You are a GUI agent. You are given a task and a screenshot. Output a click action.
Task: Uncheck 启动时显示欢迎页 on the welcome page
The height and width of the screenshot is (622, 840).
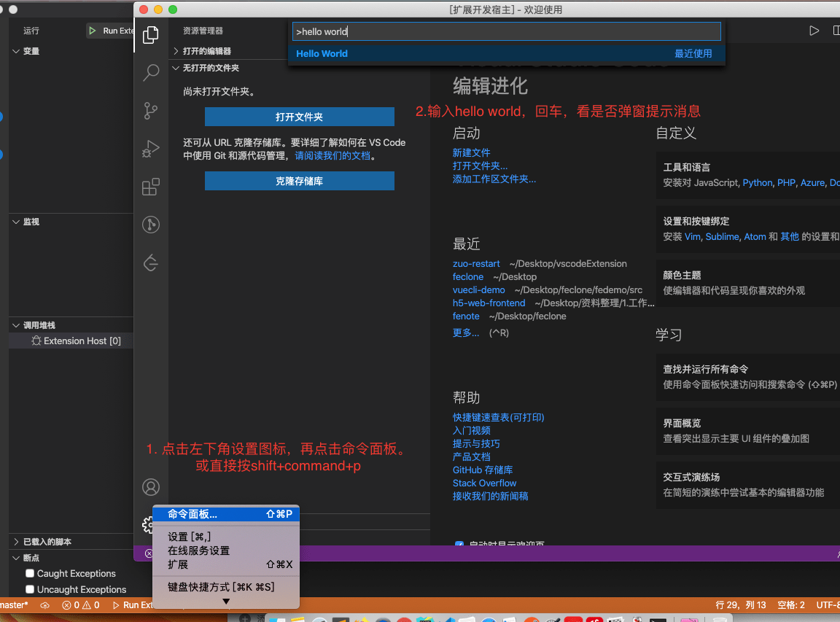coord(459,544)
